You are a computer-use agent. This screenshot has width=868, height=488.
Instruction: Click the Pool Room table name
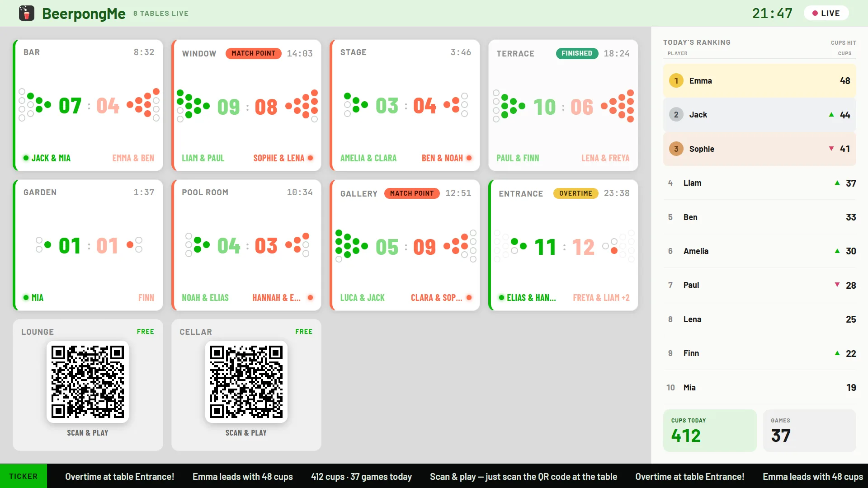[205, 192]
